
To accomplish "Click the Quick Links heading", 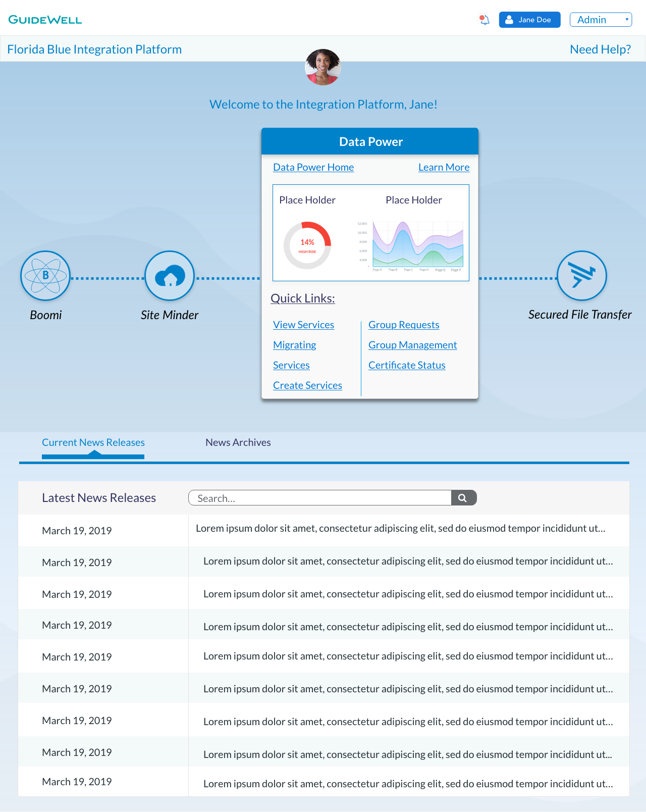I will [x=303, y=298].
